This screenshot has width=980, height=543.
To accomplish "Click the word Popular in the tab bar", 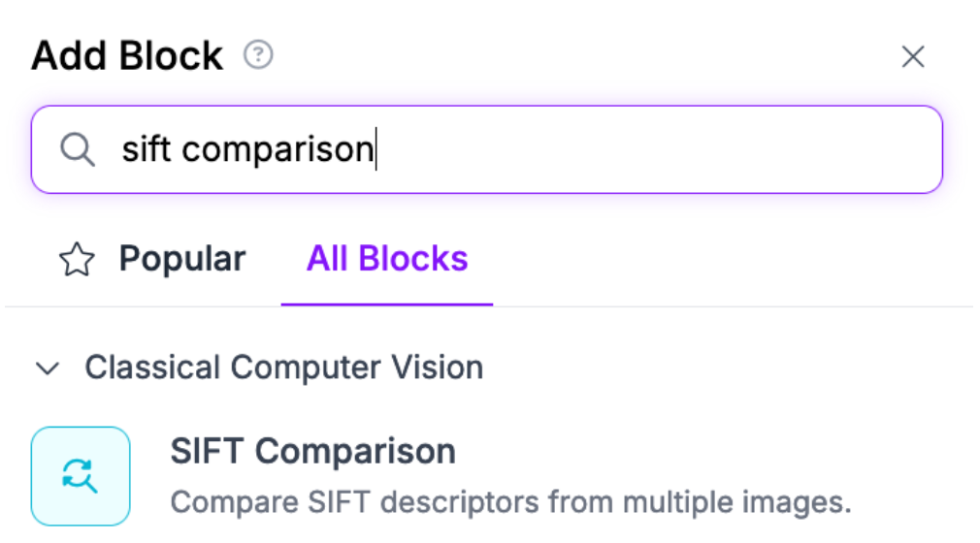I will (x=182, y=260).
